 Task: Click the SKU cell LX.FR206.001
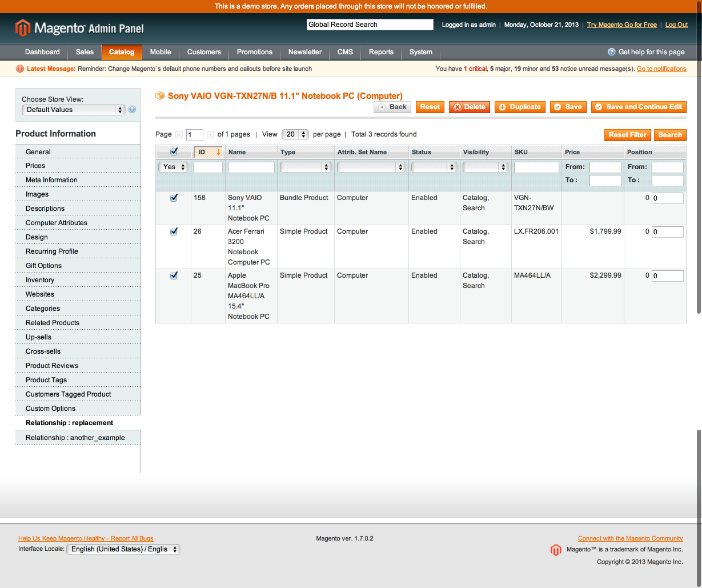[x=536, y=231]
